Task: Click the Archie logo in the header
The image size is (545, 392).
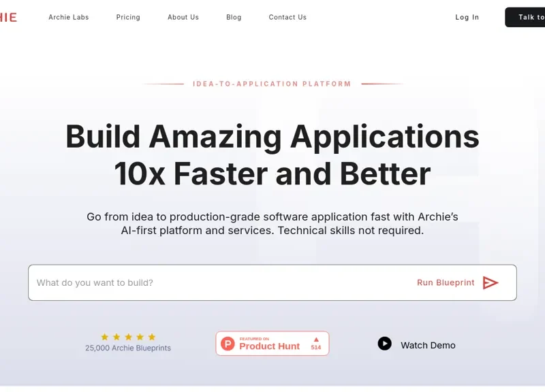Action: [x=8, y=17]
